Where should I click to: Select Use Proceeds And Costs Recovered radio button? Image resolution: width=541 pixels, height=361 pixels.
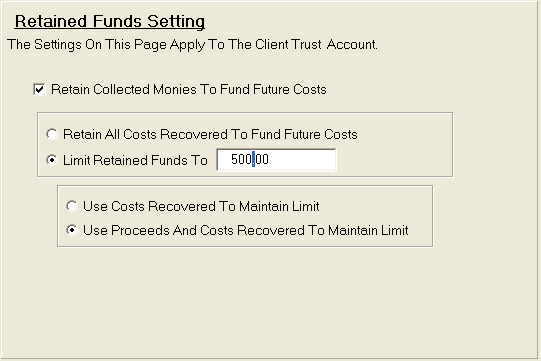pyautogui.click(x=72, y=230)
